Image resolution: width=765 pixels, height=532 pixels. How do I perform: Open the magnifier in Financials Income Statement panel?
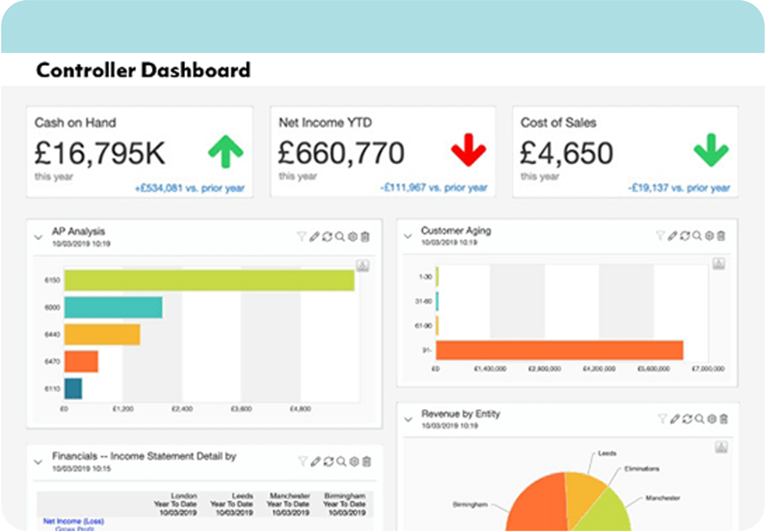click(x=341, y=462)
